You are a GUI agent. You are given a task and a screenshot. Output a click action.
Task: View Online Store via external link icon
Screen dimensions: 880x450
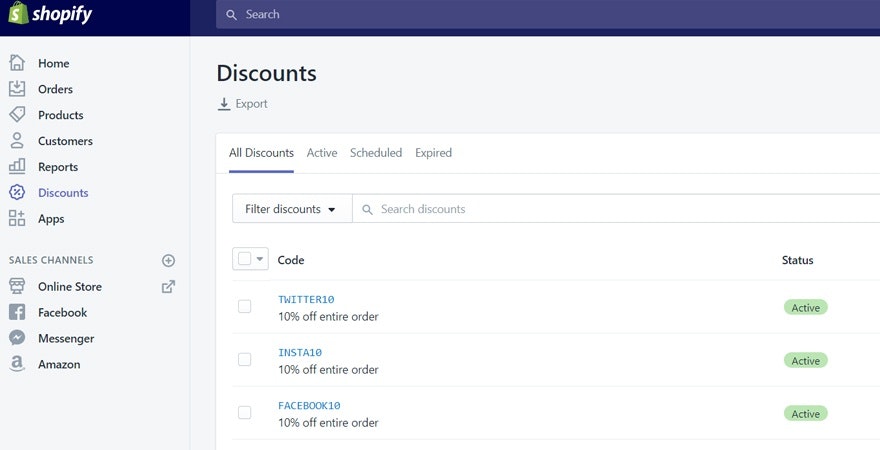click(168, 287)
